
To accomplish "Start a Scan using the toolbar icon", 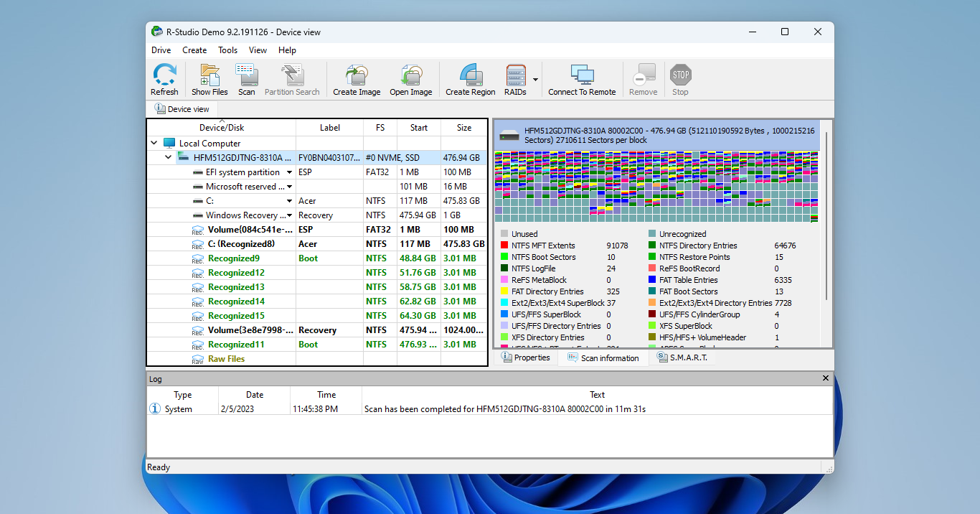I will click(x=247, y=80).
